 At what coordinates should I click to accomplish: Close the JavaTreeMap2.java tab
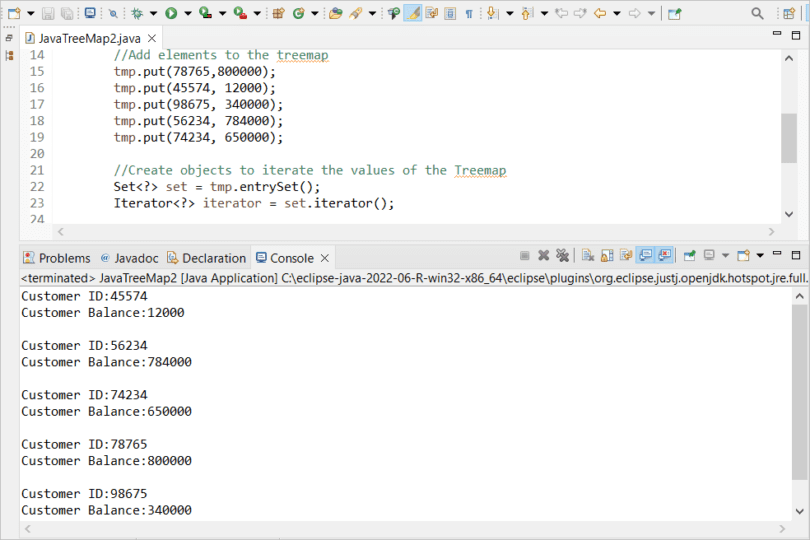[x=152, y=38]
